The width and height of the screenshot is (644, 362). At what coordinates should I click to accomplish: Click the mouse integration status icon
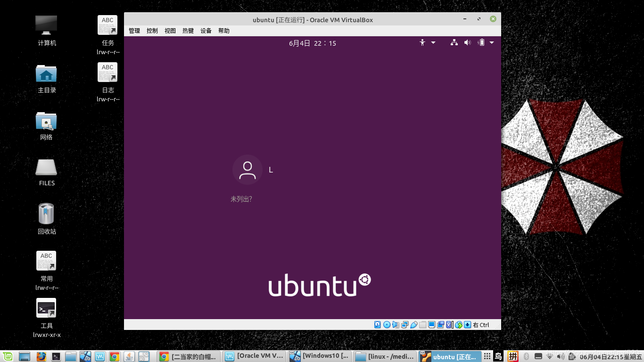point(458,325)
